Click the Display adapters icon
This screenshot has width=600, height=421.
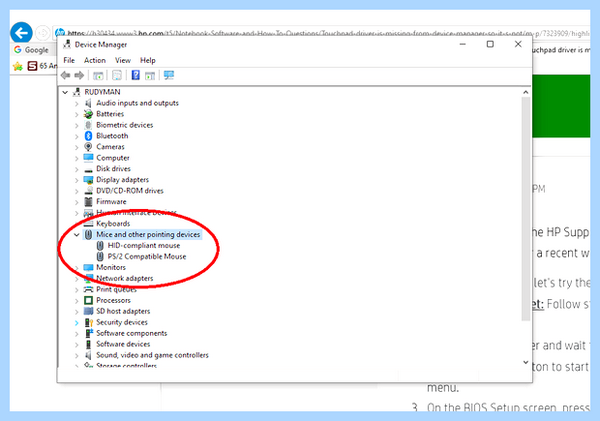pyautogui.click(x=88, y=179)
